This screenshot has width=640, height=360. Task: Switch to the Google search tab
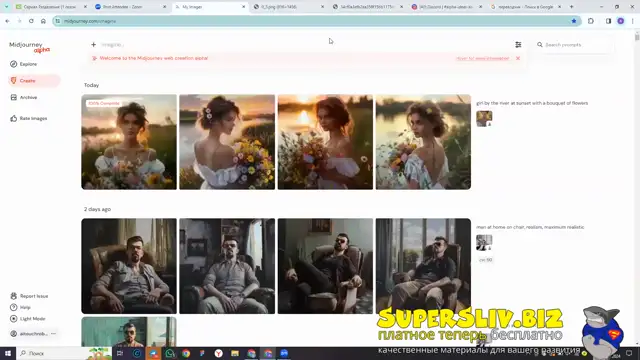click(526, 7)
